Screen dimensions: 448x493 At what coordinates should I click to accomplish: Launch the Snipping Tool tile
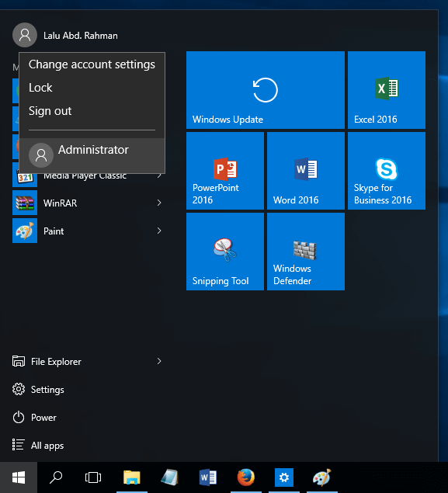click(225, 252)
